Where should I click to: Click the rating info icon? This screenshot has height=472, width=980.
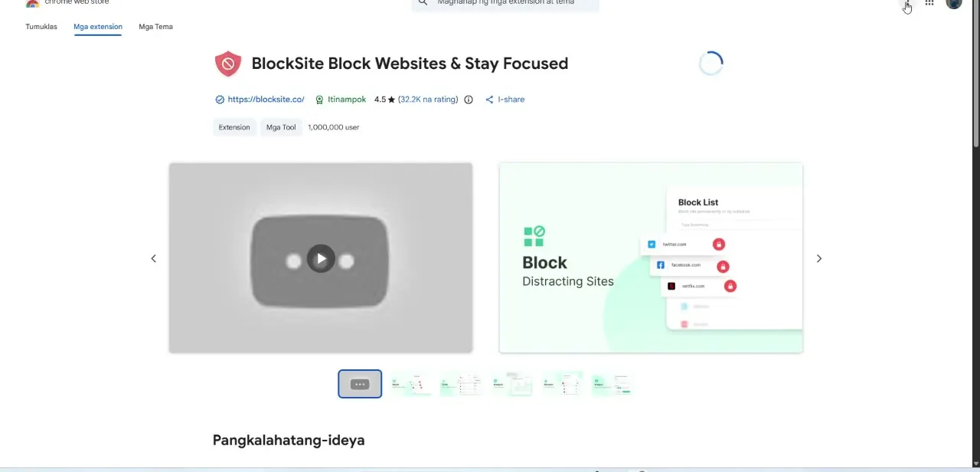(x=469, y=100)
